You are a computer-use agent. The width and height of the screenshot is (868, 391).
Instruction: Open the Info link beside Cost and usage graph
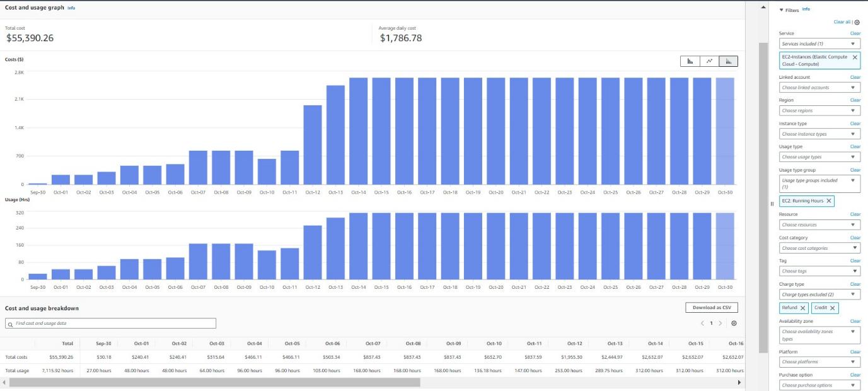pos(71,8)
